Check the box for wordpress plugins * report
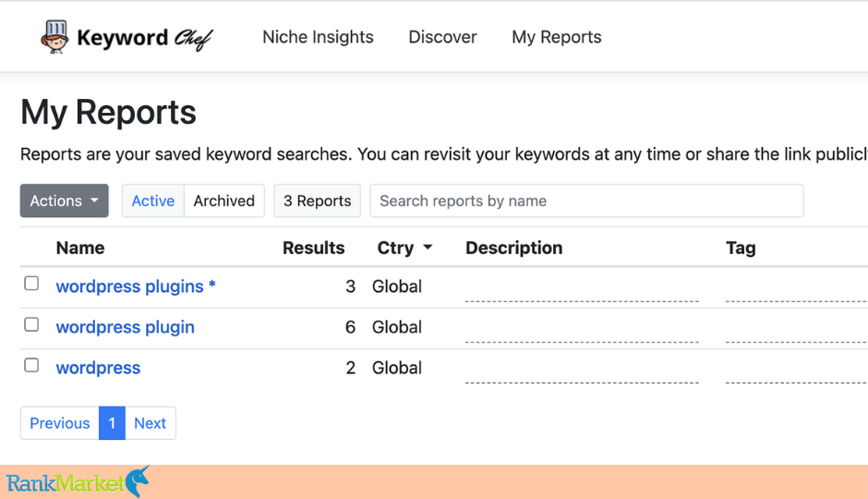 pos(31,284)
